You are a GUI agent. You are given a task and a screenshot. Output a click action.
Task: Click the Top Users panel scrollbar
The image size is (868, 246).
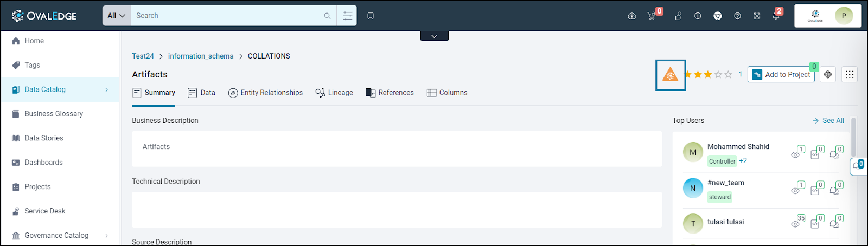point(853,137)
